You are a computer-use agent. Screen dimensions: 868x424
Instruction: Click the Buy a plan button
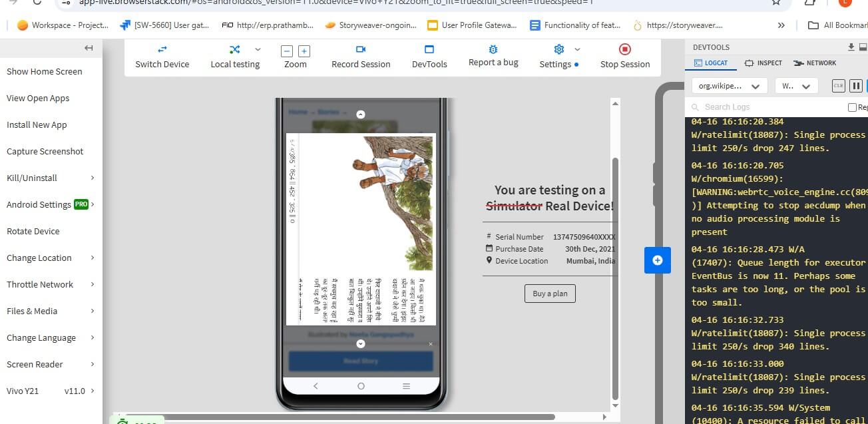tap(550, 294)
